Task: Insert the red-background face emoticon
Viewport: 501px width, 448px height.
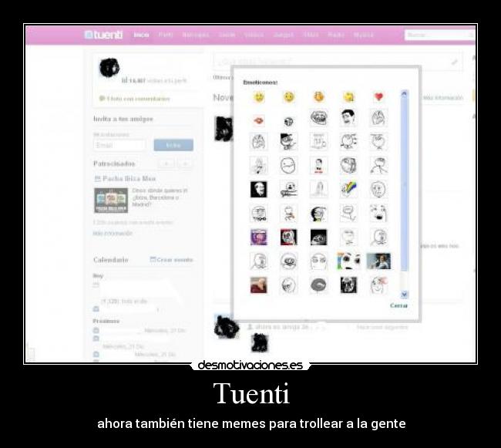Action: point(288,237)
